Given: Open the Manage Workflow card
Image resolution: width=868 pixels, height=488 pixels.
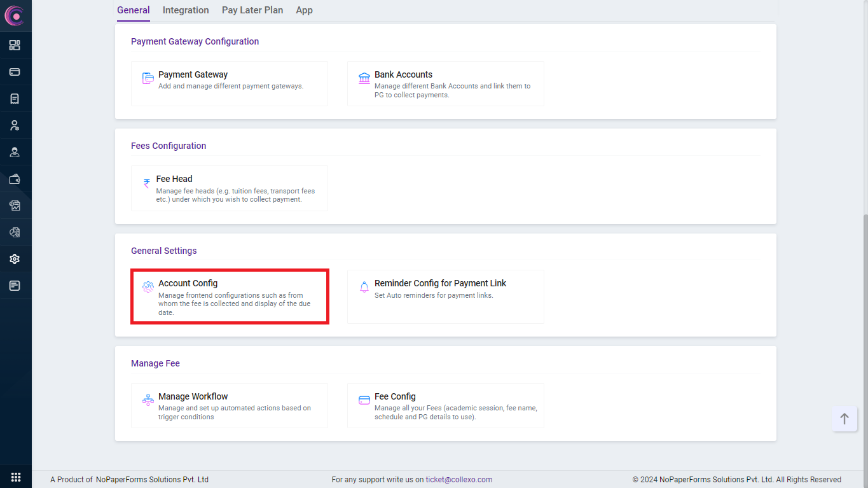Looking at the screenshot, I should (230, 405).
